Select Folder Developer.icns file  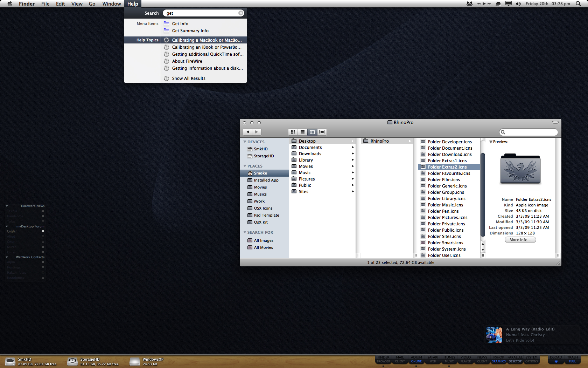(x=449, y=142)
